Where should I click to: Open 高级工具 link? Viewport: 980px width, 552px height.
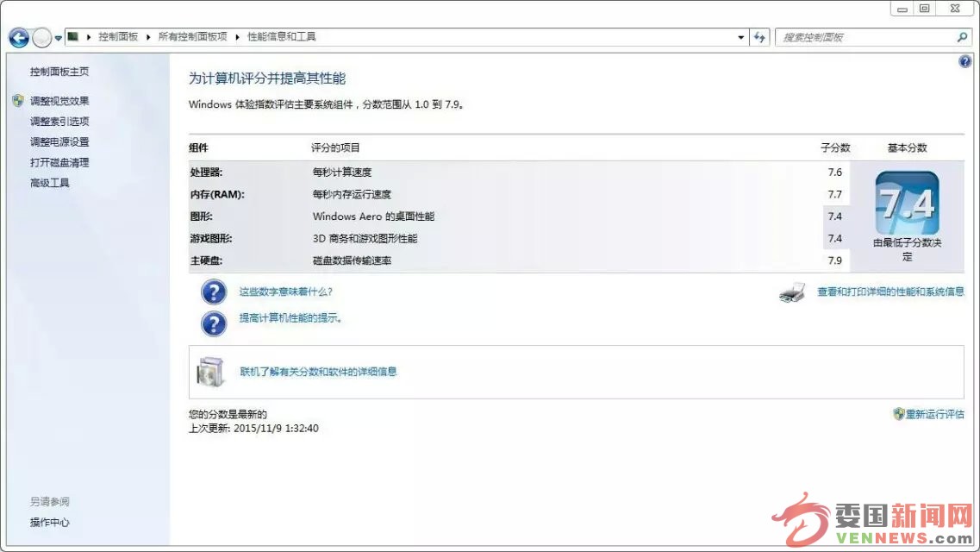pyautogui.click(x=49, y=183)
